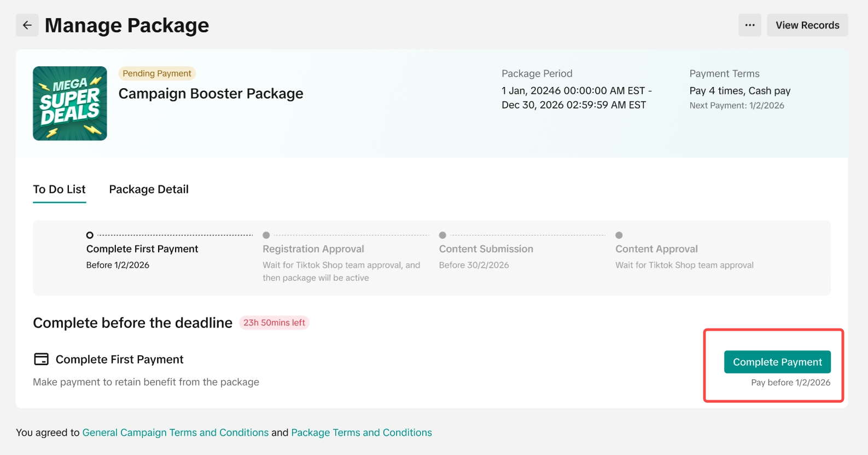Screen dimensions: 868x455
Task: Click the Pay before 1/2/2026 note
Action: tap(790, 383)
